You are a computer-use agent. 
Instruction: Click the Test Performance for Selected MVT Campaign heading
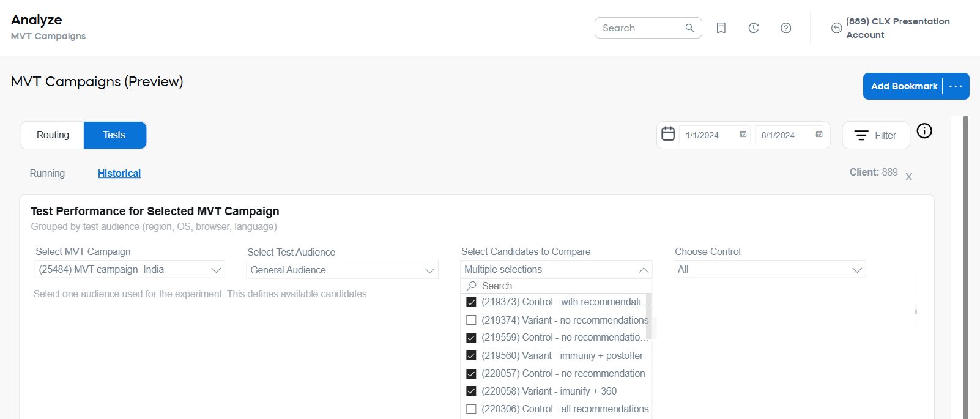[x=155, y=211]
